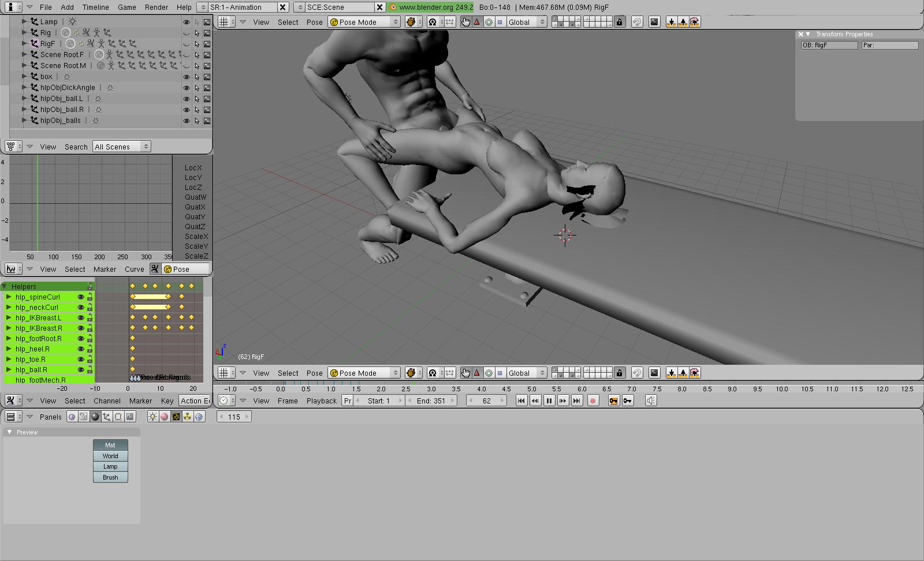
Task: Click the hand manipulator icon in lower 3D header
Action: (x=465, y=373)
